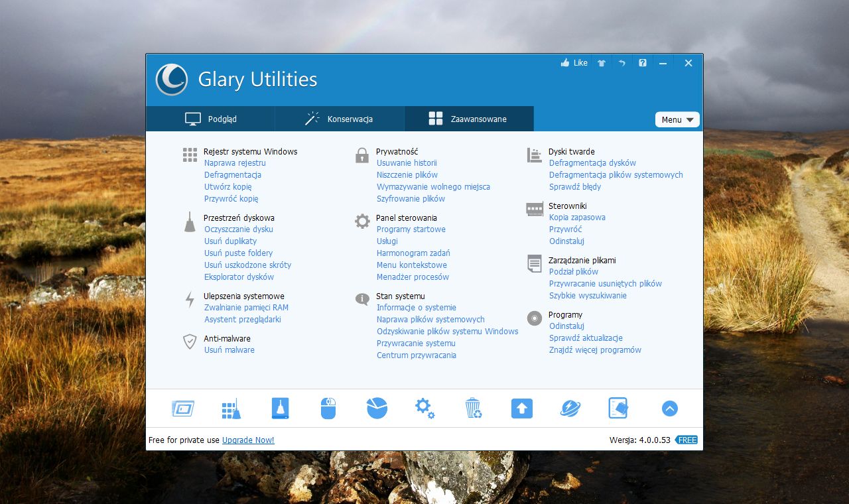This screenshot has width=849, height=504.
Task: Click the Panel sterowania gear icon
Action: click(362, 221)
